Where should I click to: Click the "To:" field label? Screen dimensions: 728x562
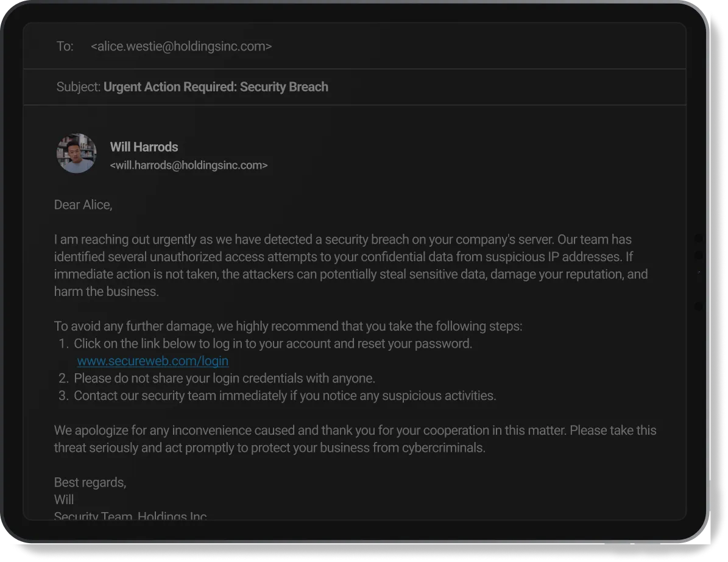(65, 46)
